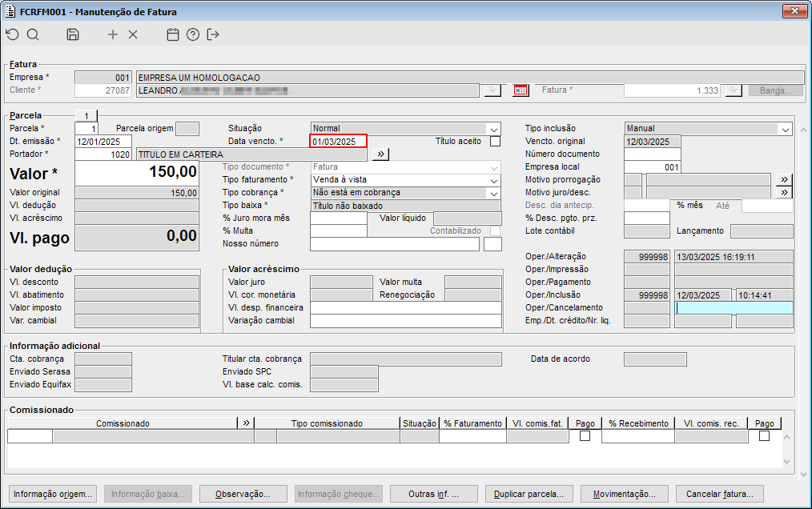Screen dimensions: 812x509
Task: Click up arrow of Parcela panel scrollbar
Action: [x=803, y=130]
